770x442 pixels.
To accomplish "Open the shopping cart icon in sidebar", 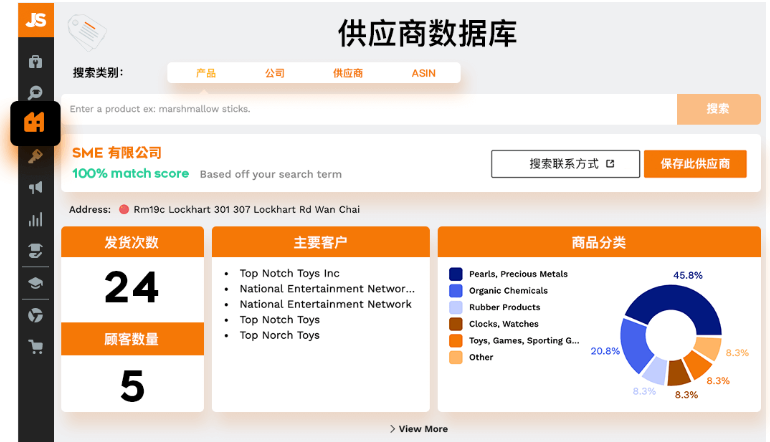I will tap(35, 347).
